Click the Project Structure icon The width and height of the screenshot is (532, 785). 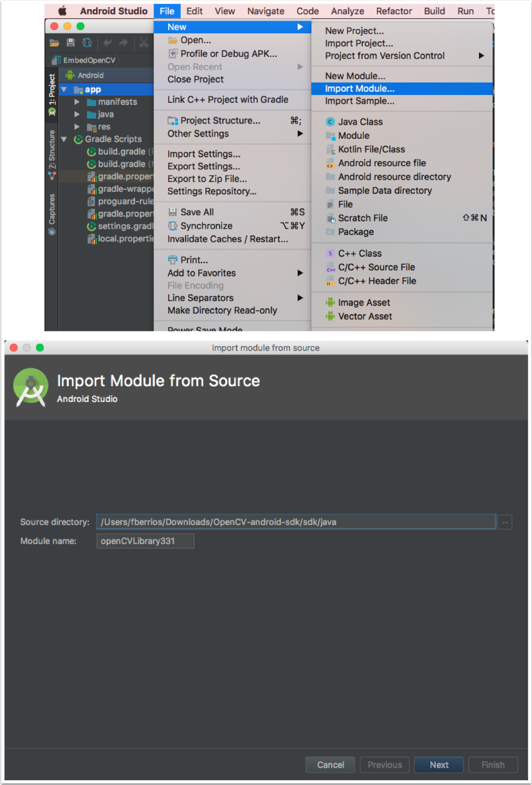[173, 121]
